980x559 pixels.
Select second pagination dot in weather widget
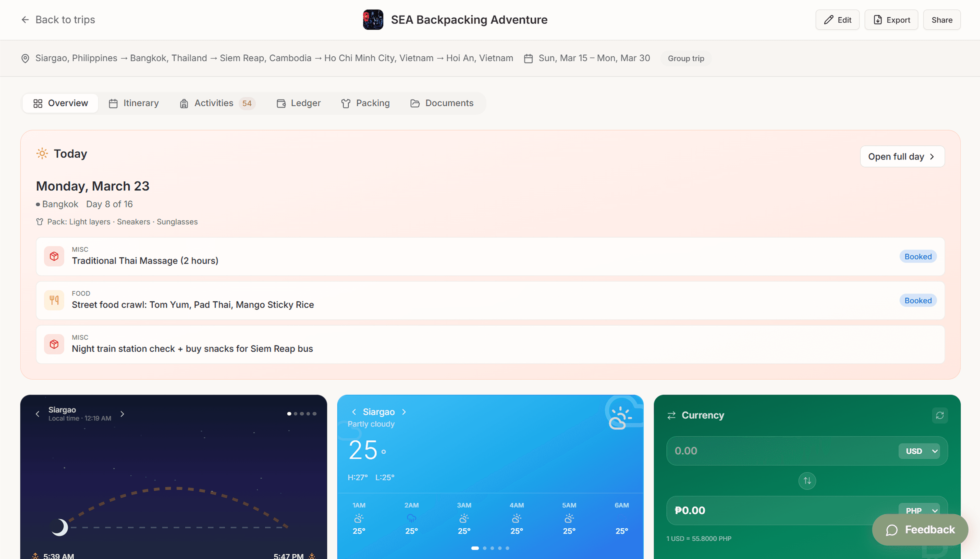485,548
